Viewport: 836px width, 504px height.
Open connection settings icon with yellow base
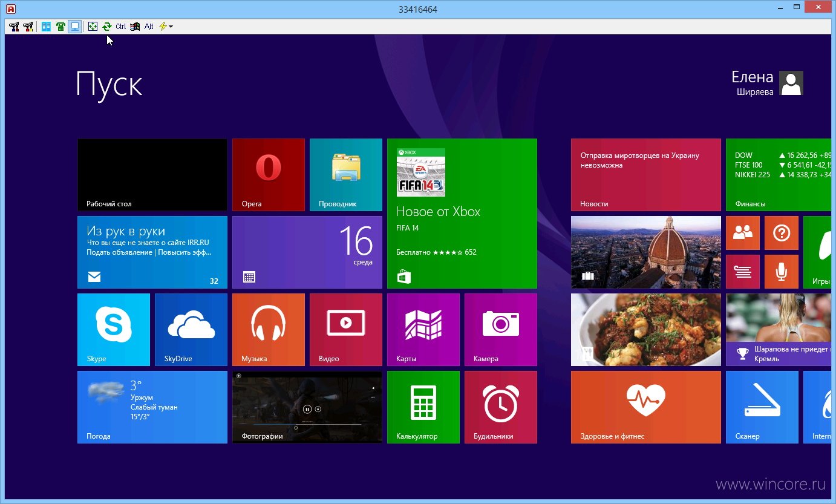click(28, 27)
